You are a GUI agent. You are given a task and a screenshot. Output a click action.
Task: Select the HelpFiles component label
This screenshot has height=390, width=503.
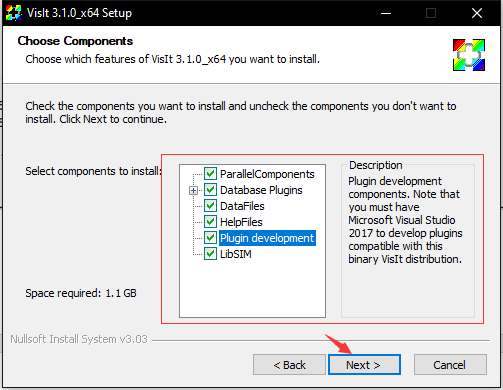[x=241, y=222]
